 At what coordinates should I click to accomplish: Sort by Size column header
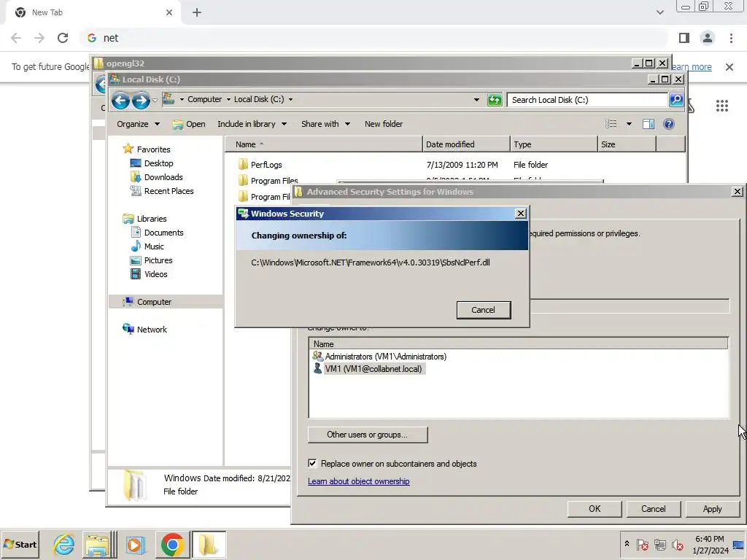coord(627,144)
